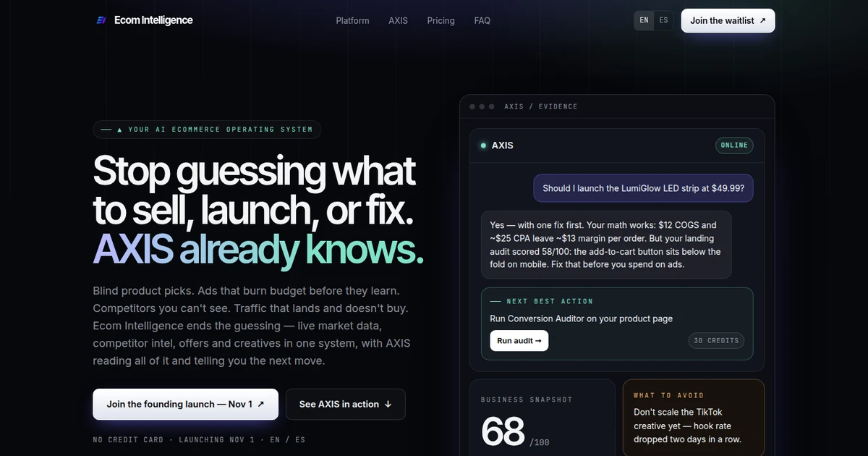The height and width of the screenshot is (456, 868).
Task: Click the Ecom Intelligence logo icon
Action: (101, 20)
